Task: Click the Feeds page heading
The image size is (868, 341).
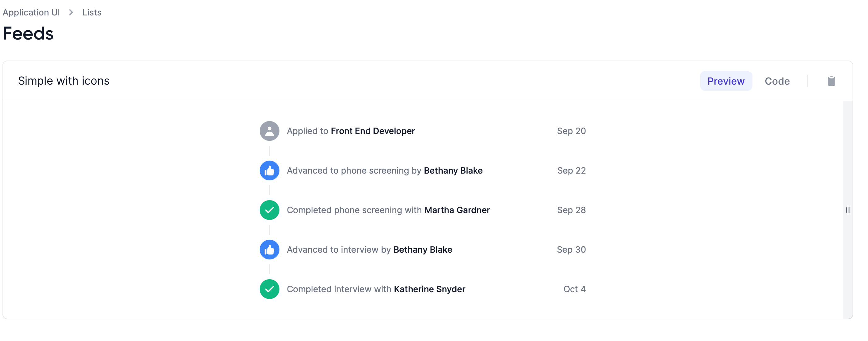Action: [x=28, y=33]
